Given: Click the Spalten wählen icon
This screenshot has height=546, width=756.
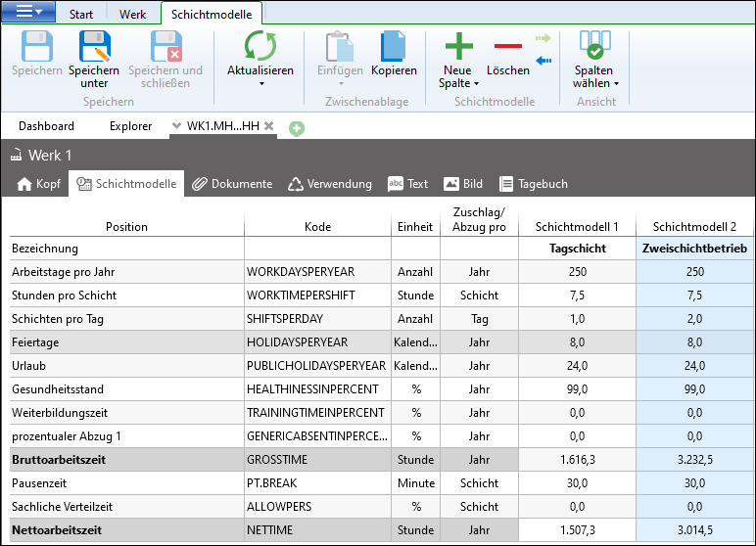Looking at the screenshot, I should point(594,46).
